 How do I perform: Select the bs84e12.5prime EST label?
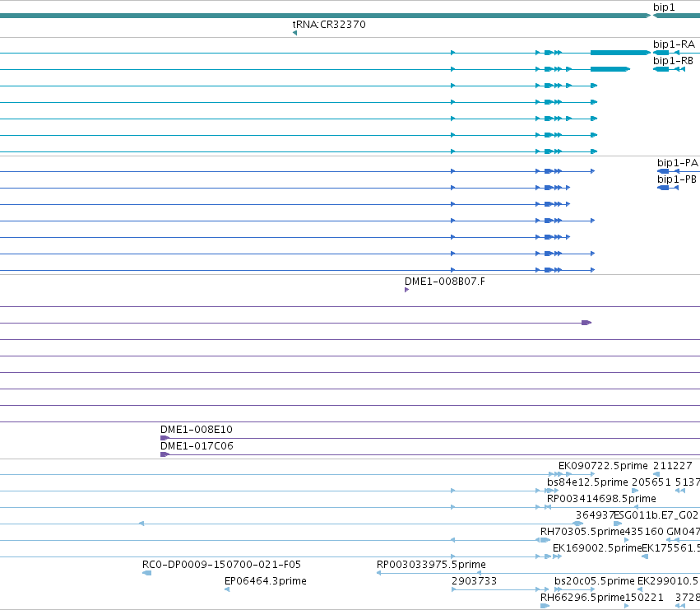pyautogui.click(x=587, y=482)
